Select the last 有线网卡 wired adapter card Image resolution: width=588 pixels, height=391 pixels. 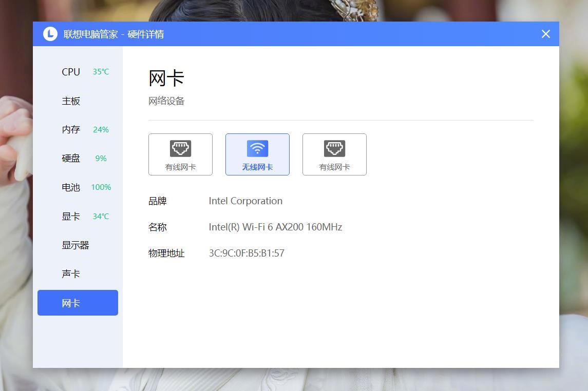334,154
